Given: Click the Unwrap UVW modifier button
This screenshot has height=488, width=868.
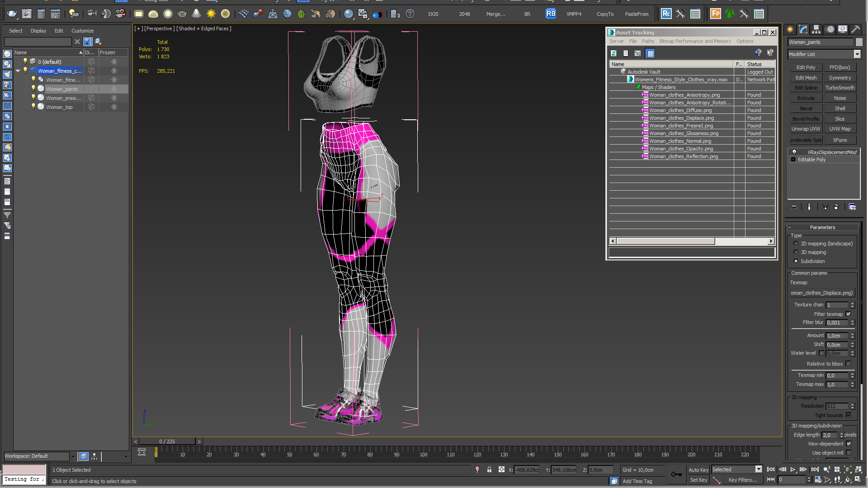Looking at the screenshot, I should (x=806, y=129).
